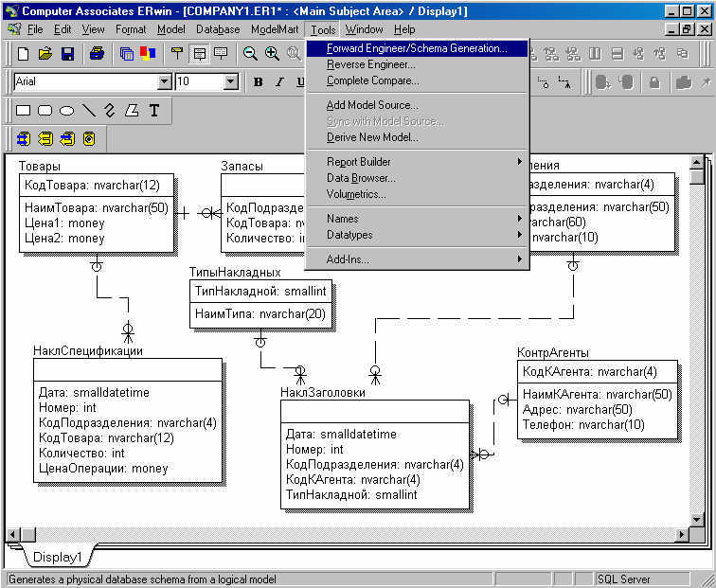The width and height of the screenshot is (716, 588).
Task: Select the Rectangle drawing tool
Action: (24, 111)
